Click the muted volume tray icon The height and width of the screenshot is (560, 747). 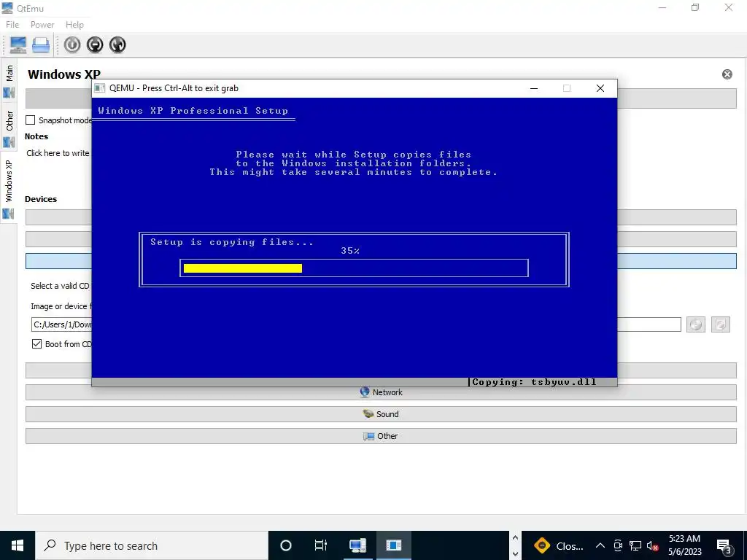pyautogui.click(x=652, y=545)
